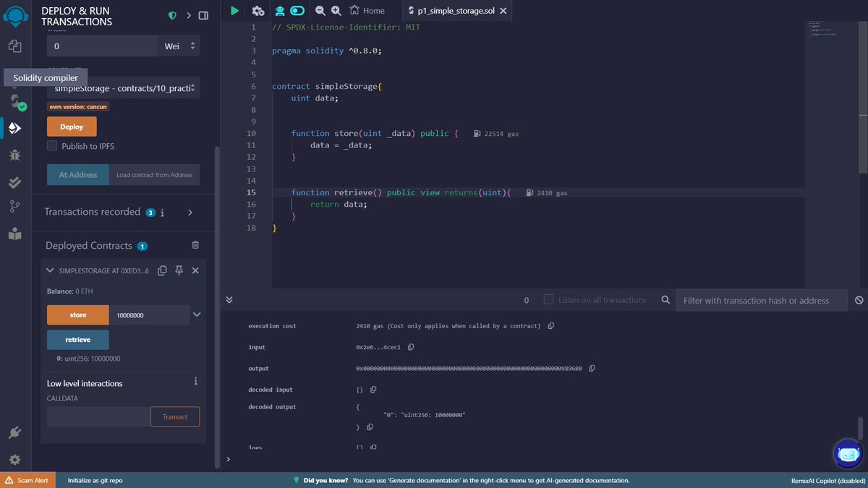The height and width of the screenshot is (488, 868).
Task: Zoom out the editor font
Action: tap(320, 11)
